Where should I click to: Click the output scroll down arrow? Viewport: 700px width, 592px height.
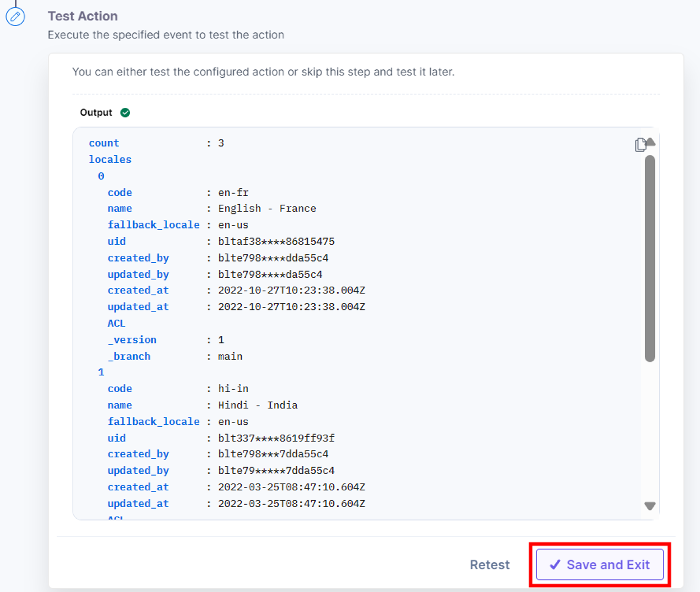tap(650, 506)
